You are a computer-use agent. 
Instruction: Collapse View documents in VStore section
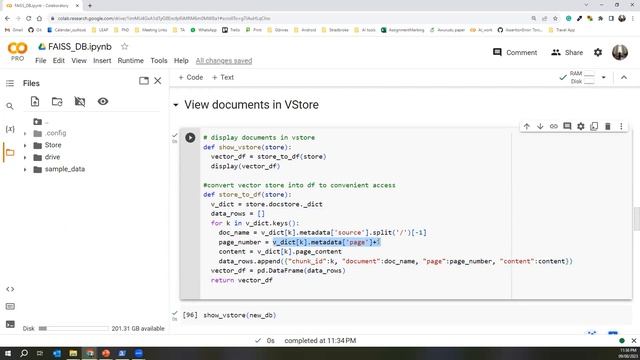[x=176, y=105]
